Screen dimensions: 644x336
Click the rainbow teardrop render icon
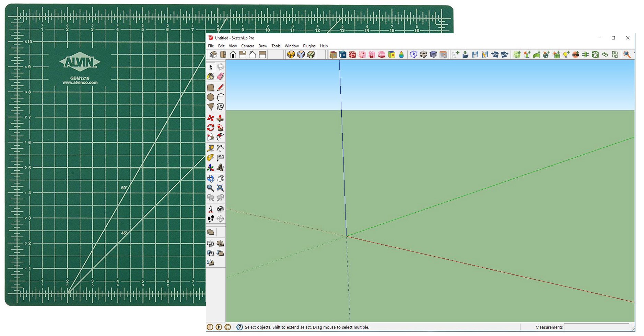pos(401,55)
